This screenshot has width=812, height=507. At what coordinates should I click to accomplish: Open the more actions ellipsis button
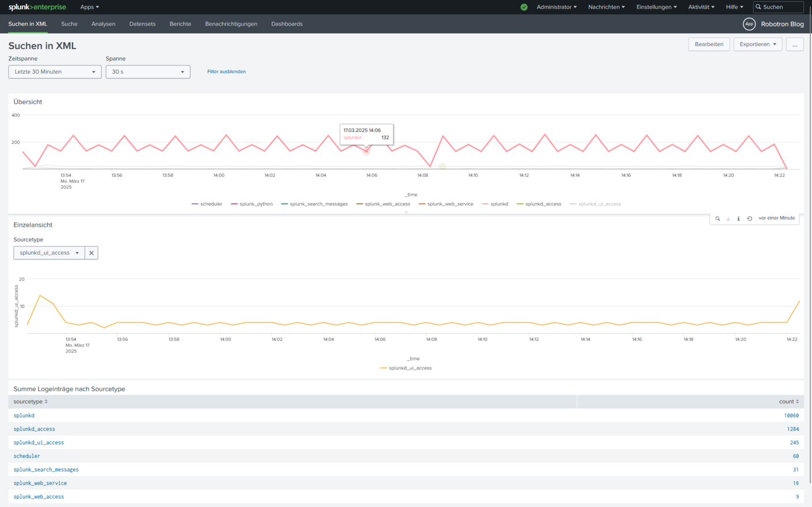(x=795, y=44)
